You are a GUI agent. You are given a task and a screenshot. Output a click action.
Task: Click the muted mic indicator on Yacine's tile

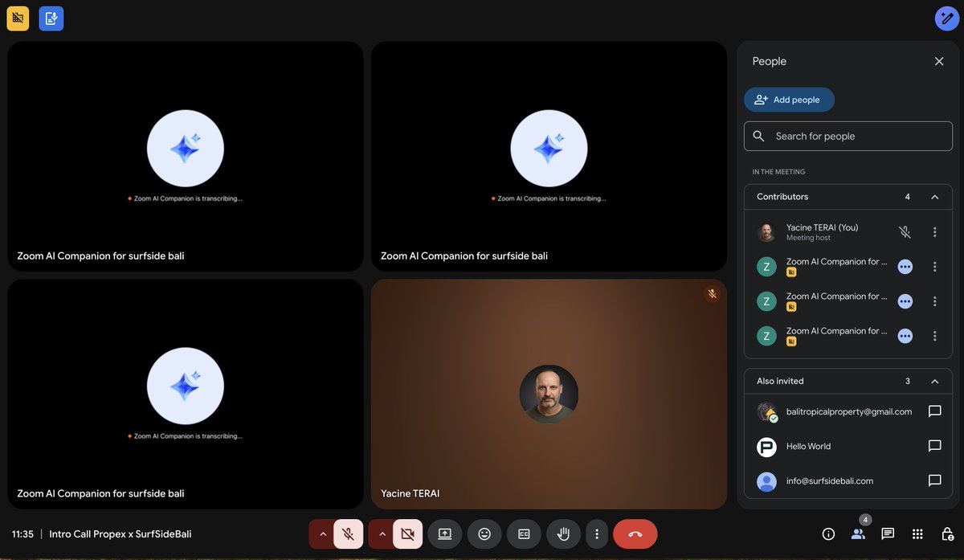pos(711,294)
